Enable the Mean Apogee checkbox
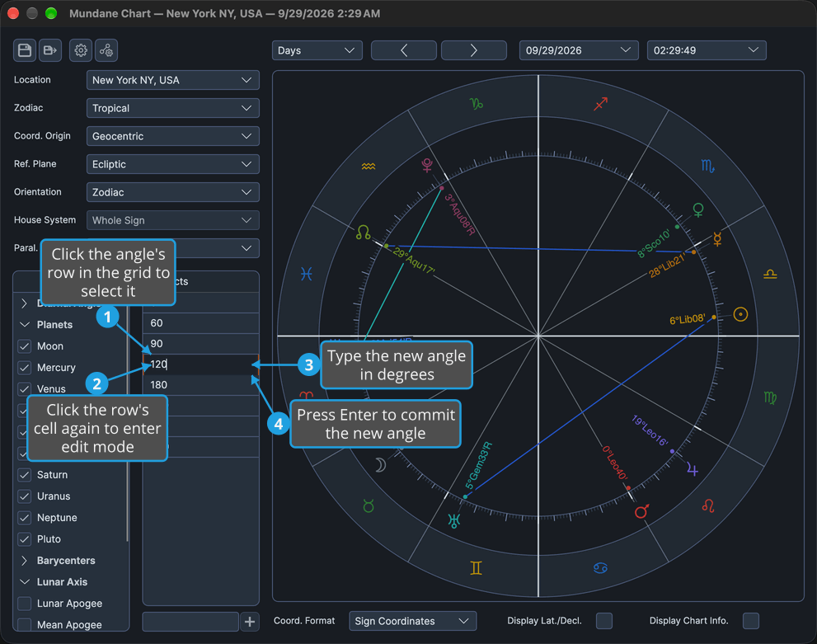The height and width of the screenshot is (644, 817). tap(25, 624)
